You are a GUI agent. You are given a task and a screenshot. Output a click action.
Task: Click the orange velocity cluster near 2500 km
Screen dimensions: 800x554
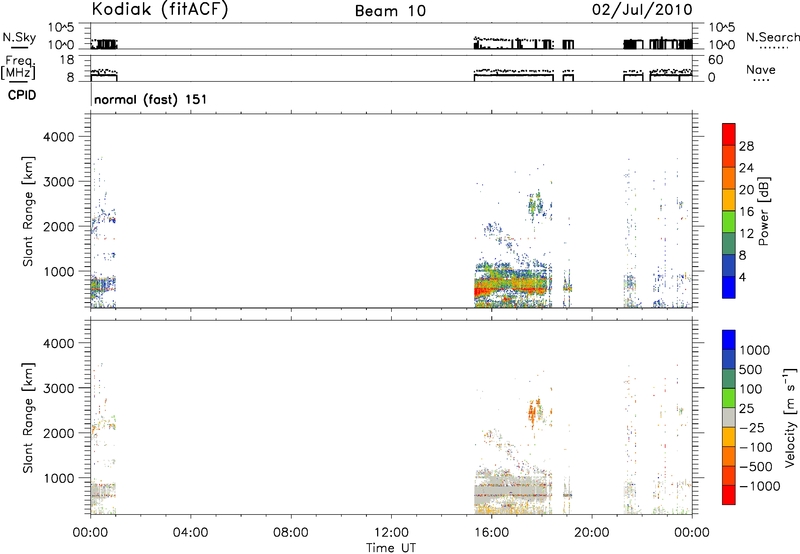coord(534,411)
